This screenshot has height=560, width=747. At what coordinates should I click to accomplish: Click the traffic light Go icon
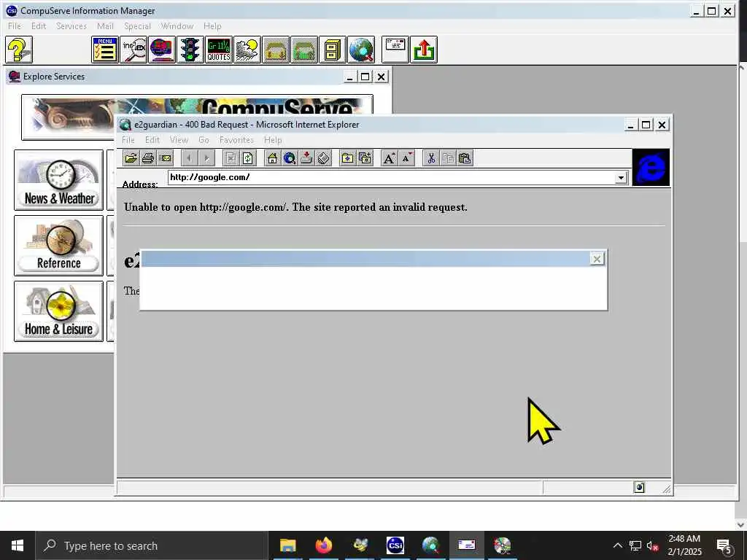(190, 50)
